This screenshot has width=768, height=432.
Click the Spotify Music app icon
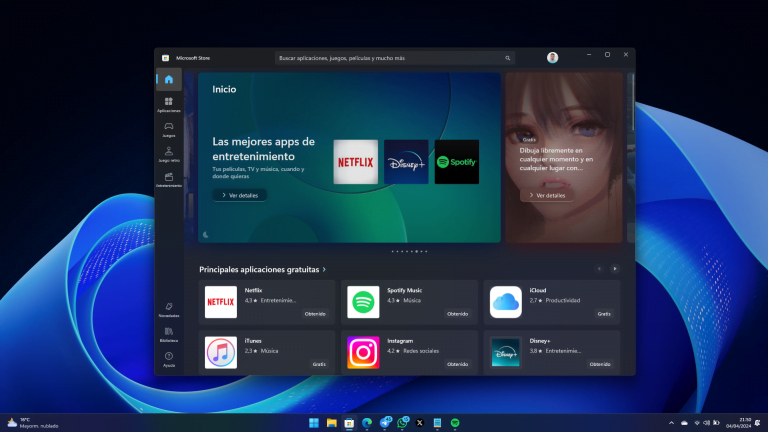363,302
